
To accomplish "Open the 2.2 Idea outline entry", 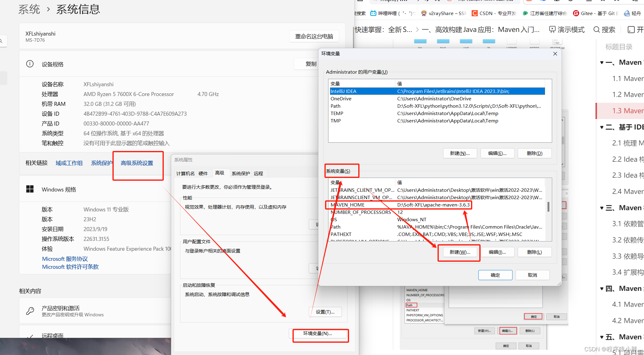I will (628, 159).
